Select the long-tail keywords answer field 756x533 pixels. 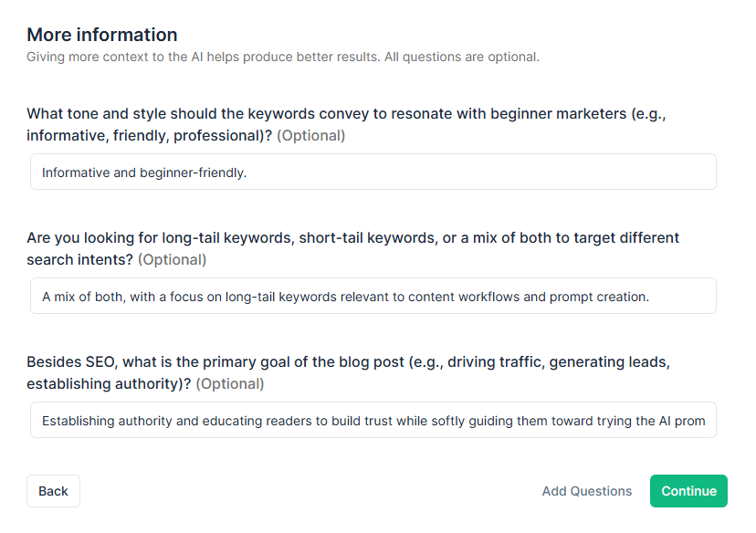coord(373,296)
